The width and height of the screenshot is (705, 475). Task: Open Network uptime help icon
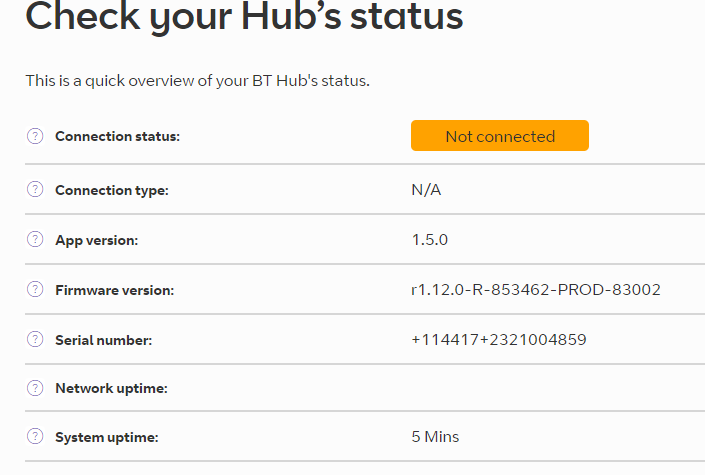(x=35, y=387)
